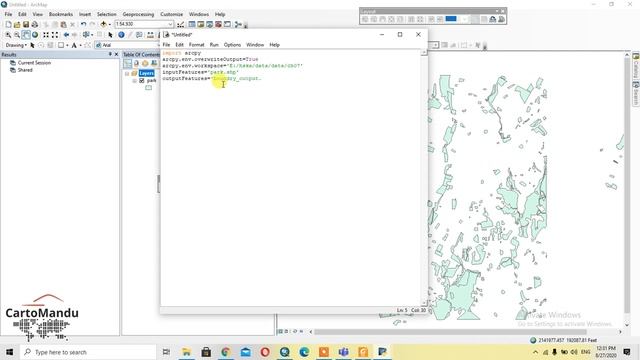Click List By Drawing Order icon
This screenshot has height=360, width=640.
click(x=127, y=63)
